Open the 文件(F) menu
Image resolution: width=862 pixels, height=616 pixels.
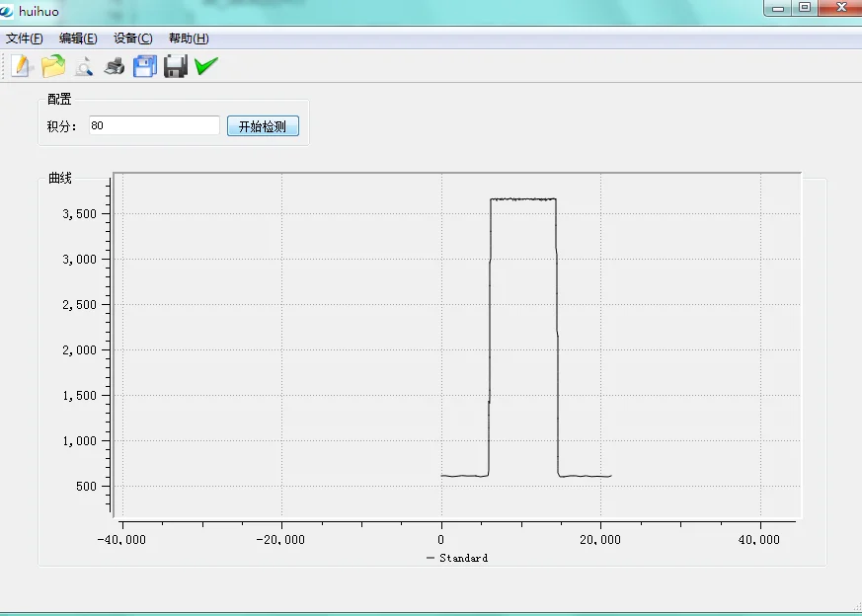(x=24, y=38)
